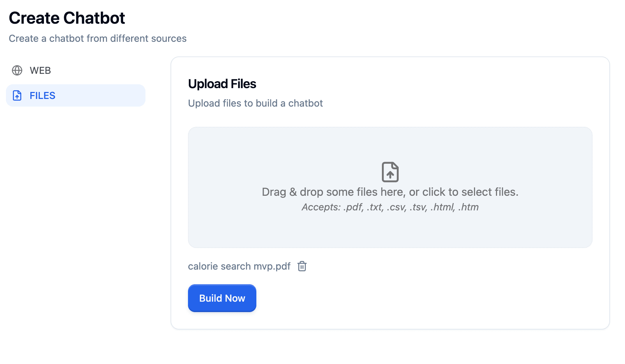Viewport: 625px width, 364px height.
Task: Click the upload document icon in drop zone
Action: tap(390, 172)
